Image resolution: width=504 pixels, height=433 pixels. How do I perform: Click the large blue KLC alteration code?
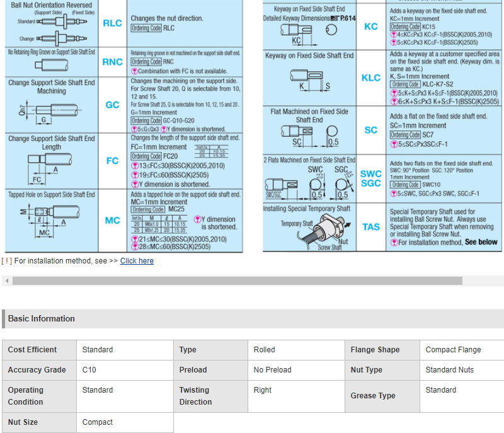[x=371, y=78]
